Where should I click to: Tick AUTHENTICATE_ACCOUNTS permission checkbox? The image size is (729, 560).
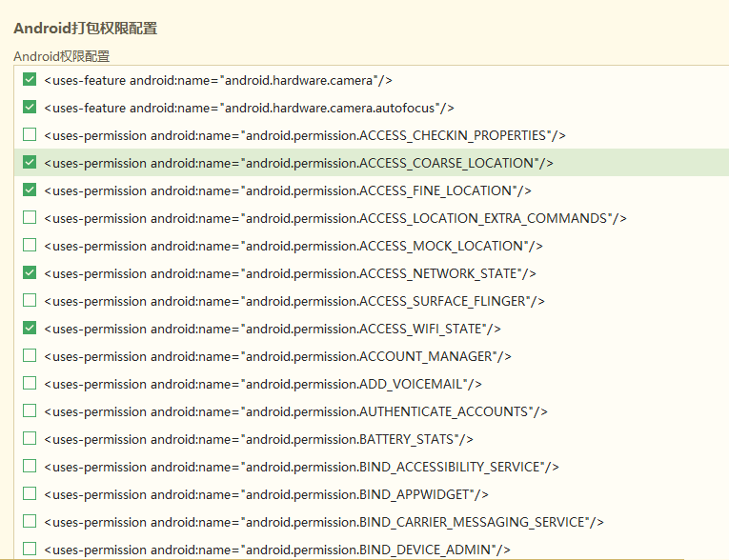click(30, 410)
